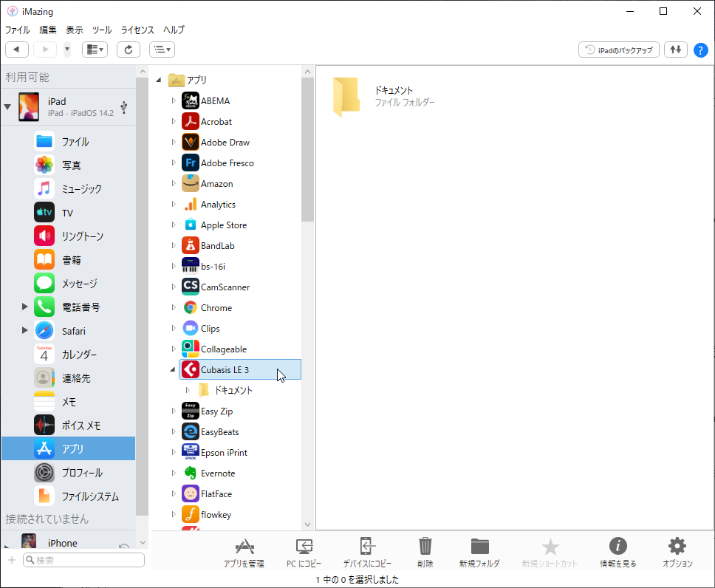Screen dimensions: 715x588
Task: Open the ボイスメモ voice memo icon
Action: 44,425
